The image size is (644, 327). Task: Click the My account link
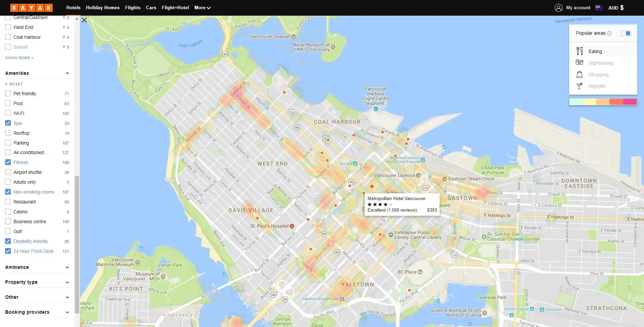coord(578,8)
